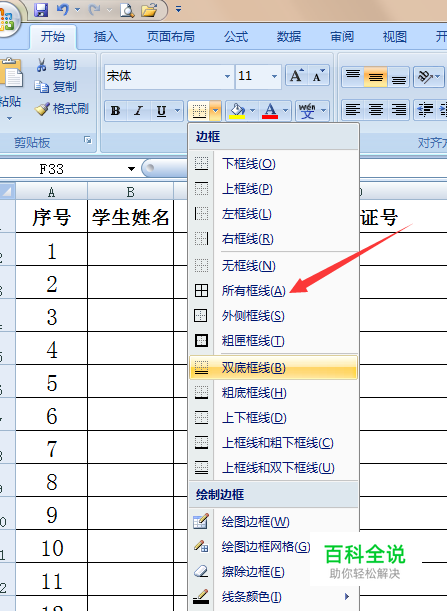
Task: Click the yellow fill color bucket
Action: click(237, 111)
